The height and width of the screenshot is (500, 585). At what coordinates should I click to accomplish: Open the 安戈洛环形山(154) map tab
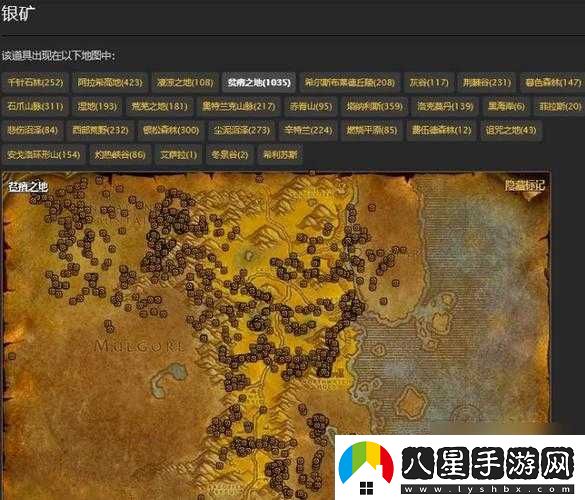coord(44,154)
